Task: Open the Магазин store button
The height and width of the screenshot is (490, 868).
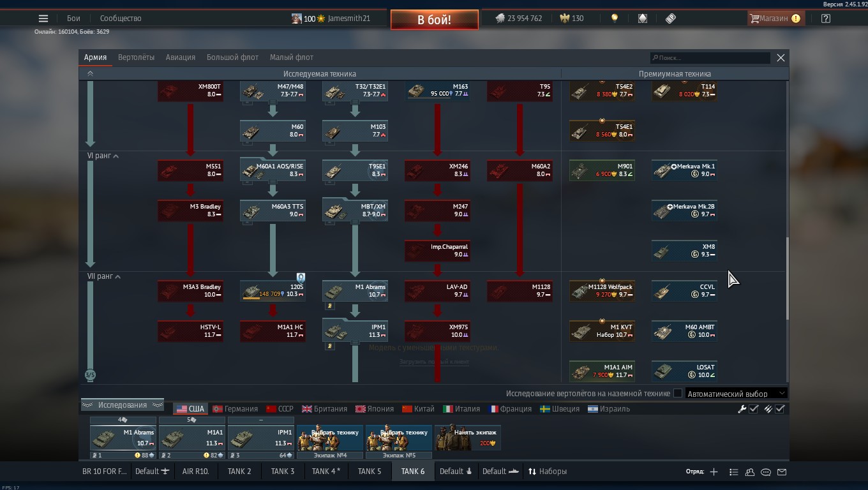Action: [x=775, y=19]
